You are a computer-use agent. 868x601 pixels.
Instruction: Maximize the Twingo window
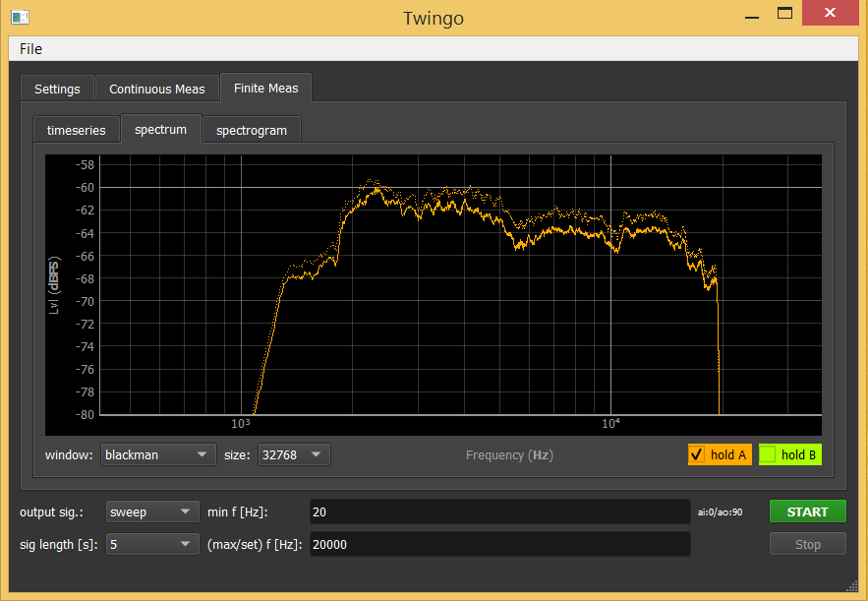pos(784,14)
